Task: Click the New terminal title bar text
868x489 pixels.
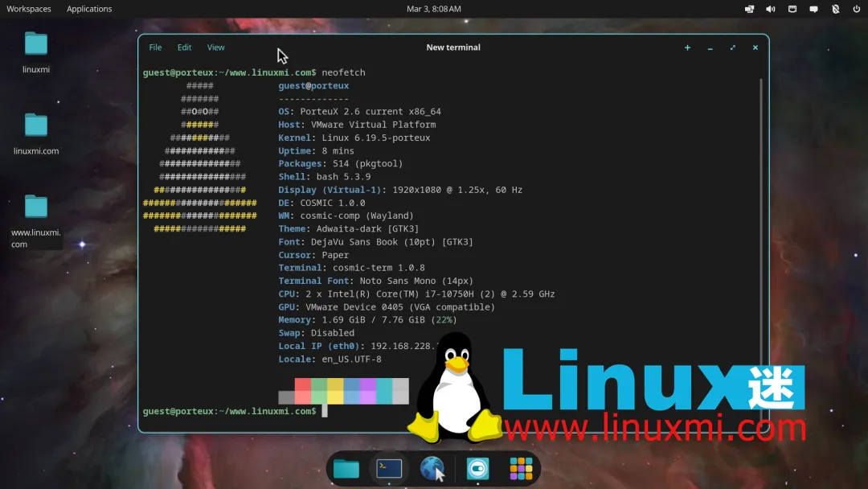Action: pos(452,47)
